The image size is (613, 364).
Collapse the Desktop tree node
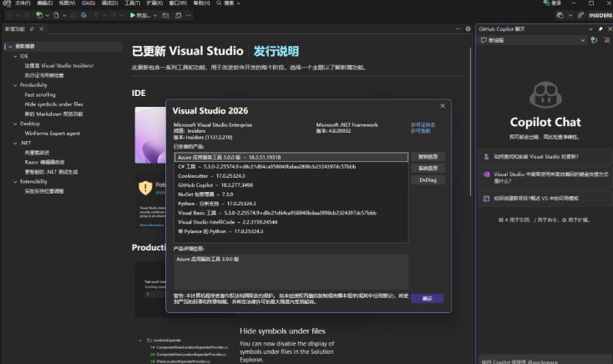[x=15, y=124]
